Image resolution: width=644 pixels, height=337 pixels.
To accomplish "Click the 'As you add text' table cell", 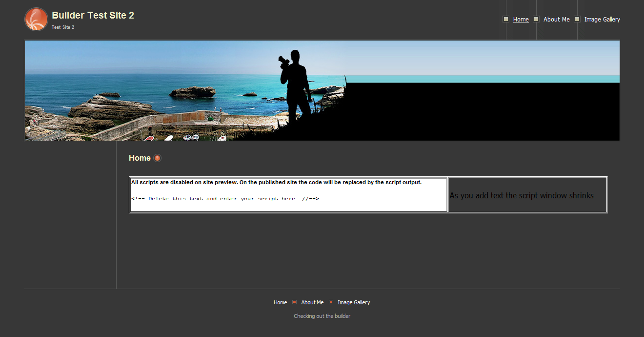I will [x=527, y=195].
